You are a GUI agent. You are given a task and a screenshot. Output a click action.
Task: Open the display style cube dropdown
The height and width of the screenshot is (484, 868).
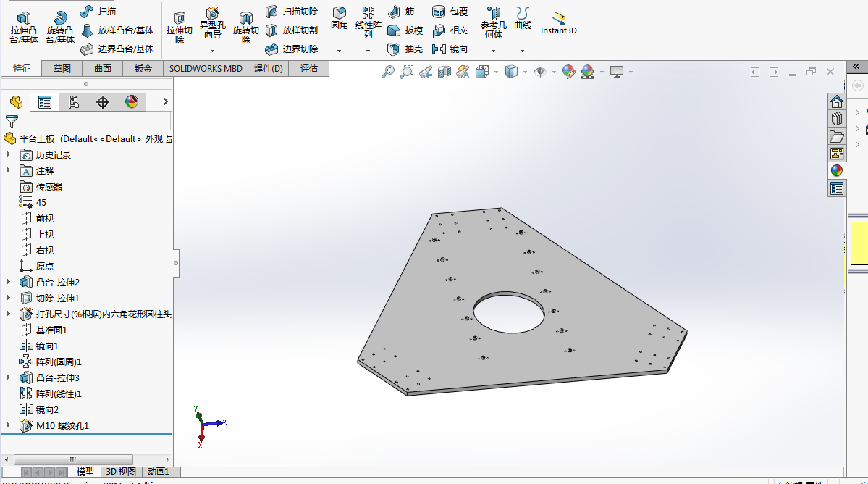coord(524,72)
